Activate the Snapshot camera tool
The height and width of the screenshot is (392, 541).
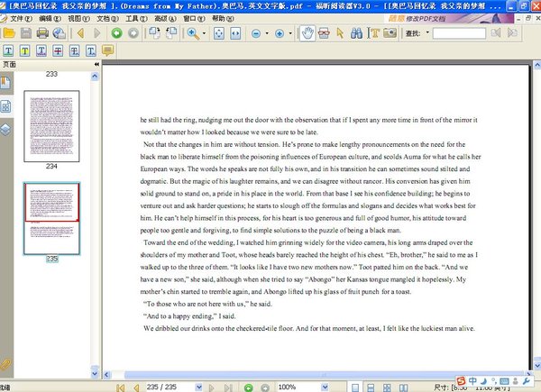click(x=390, y=33)
